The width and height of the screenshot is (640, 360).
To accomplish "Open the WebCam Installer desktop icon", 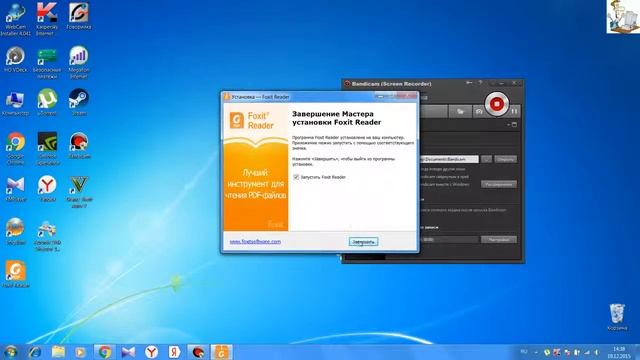I will [x=16, y=20].
